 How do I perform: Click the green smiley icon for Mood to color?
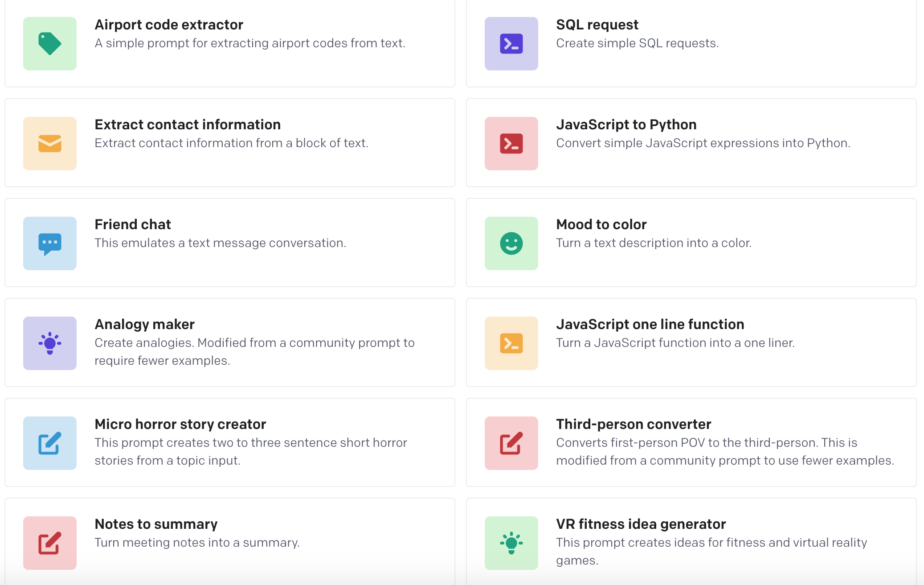click(511, 243)
